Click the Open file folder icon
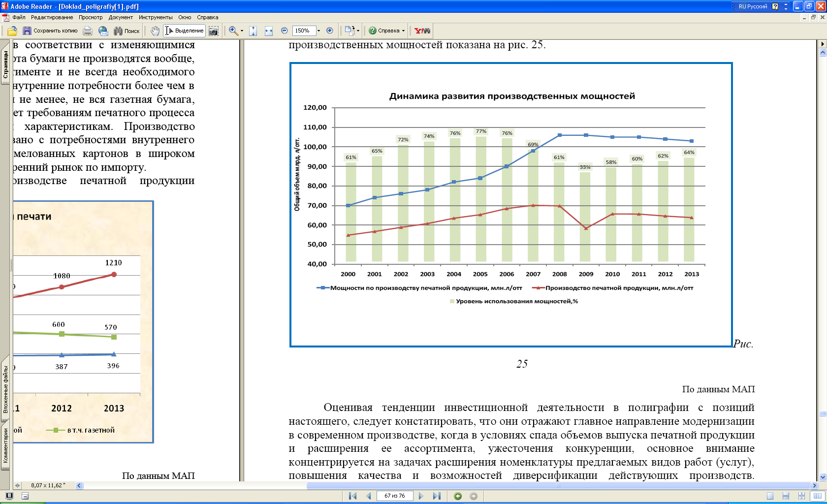 coord(12,31)
